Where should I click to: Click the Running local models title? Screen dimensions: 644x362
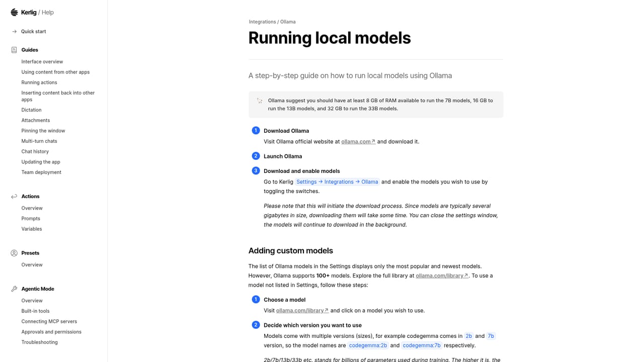tap(330, 38)
